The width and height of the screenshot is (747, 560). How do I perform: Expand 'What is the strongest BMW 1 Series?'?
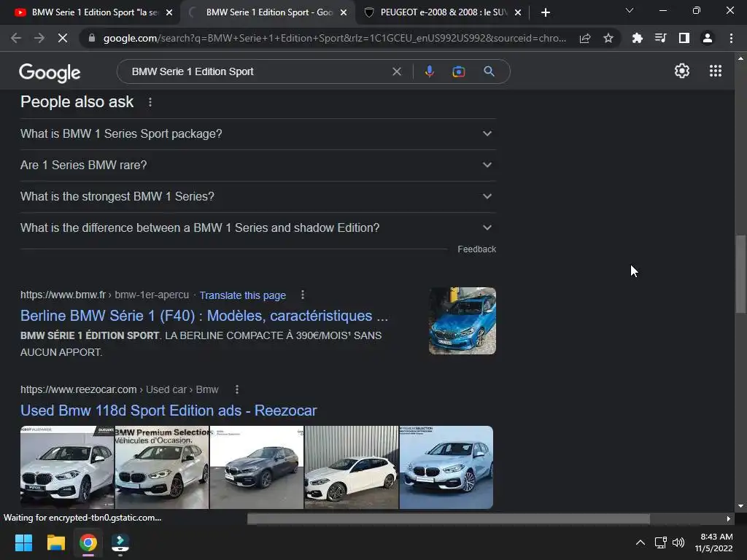click(258, 197)
